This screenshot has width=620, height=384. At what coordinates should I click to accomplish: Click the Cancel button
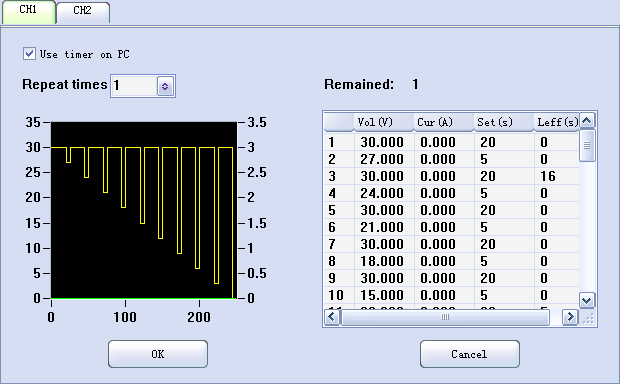[469, 354]
